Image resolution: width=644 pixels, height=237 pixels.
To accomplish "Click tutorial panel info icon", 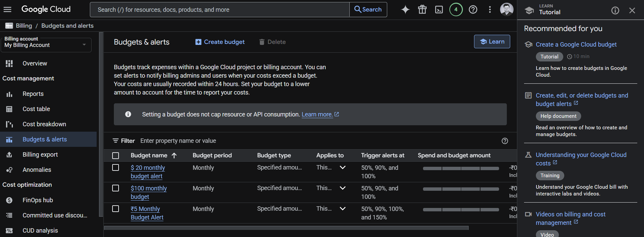I will coord(615,10).
